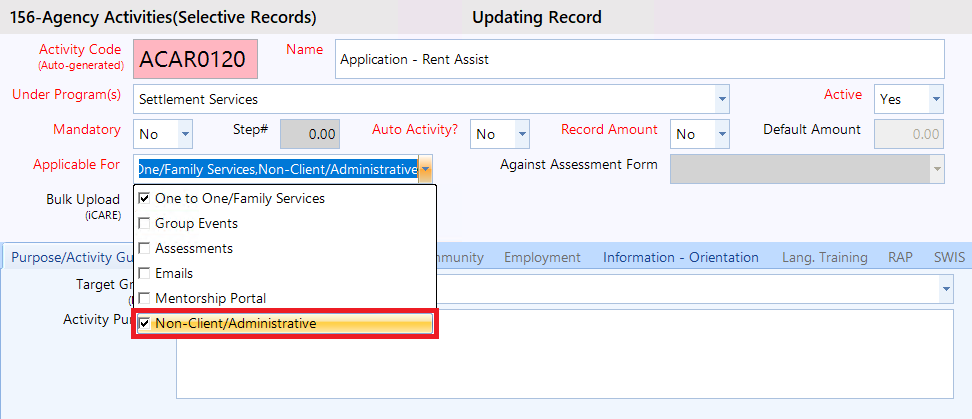This screenshot has width=972, height=419.
Task: Open the Under Program(s) dropdown
Action: (722, 100)
